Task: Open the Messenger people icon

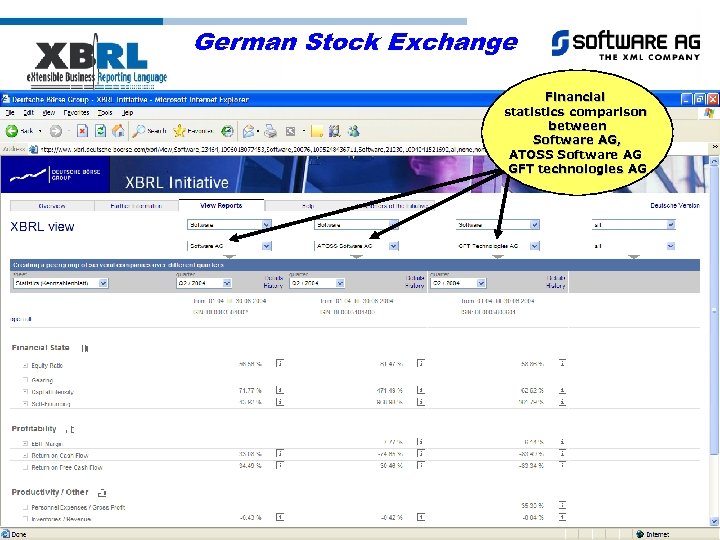Action: coord(353,131)
